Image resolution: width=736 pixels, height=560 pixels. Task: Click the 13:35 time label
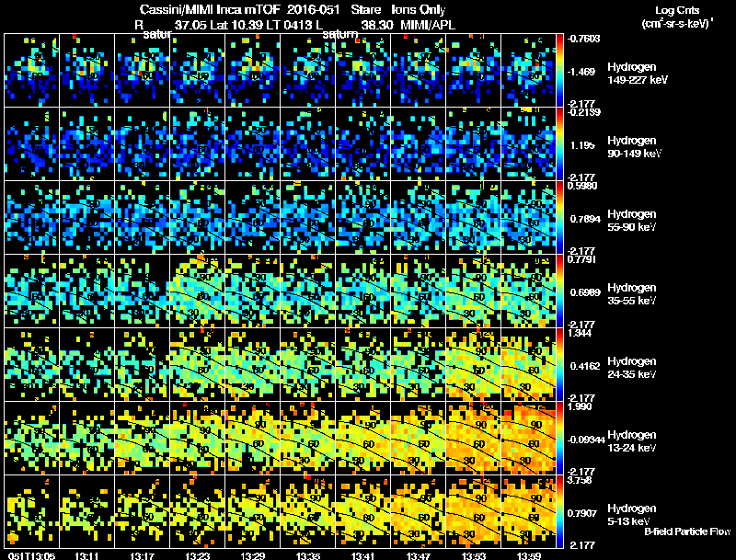click(308, 555)
